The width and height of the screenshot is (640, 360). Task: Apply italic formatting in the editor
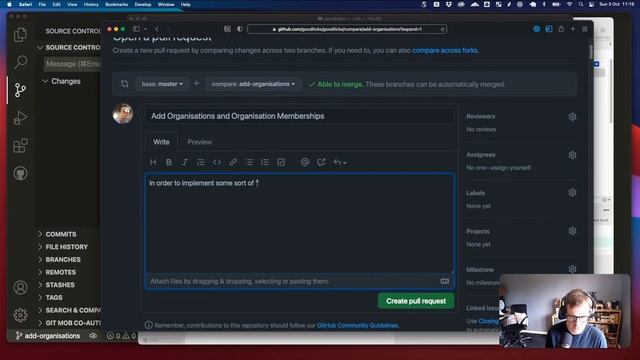click(184, 162)
